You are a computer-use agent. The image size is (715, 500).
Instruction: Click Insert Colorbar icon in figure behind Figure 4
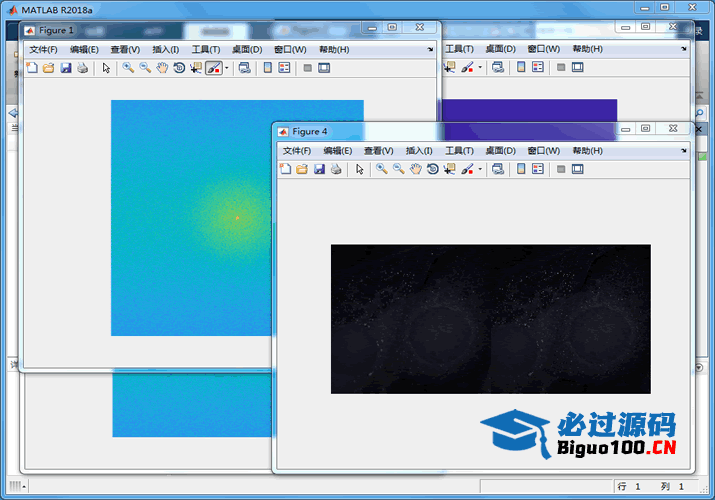pos(521,67)
